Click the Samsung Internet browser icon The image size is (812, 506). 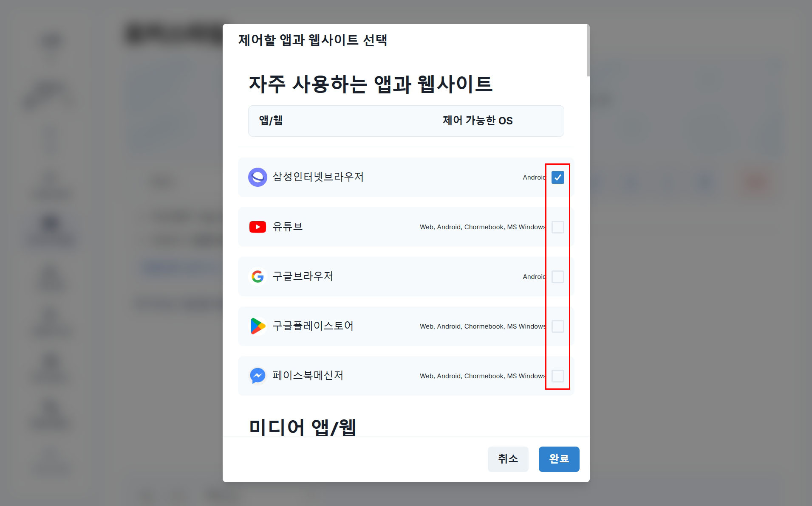tap(257, 177)
